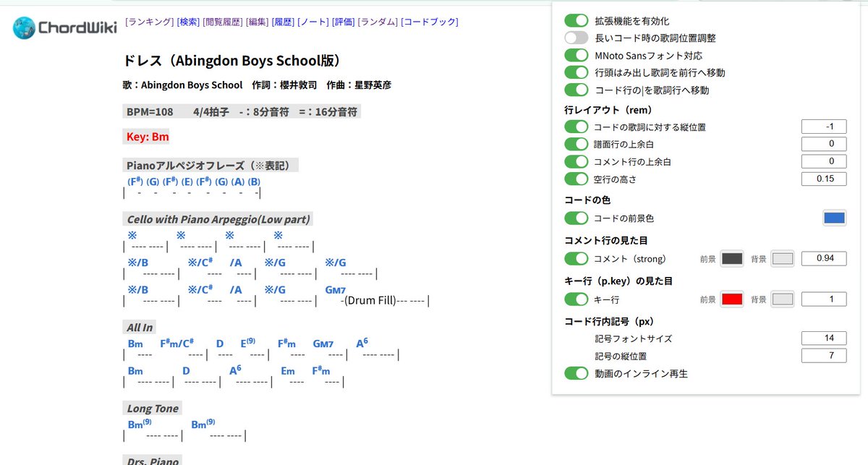Toggle 拡張機能を有効化 switch
Image resolution: width=868 pixels, height=465 pixels.
coord(576,21)
